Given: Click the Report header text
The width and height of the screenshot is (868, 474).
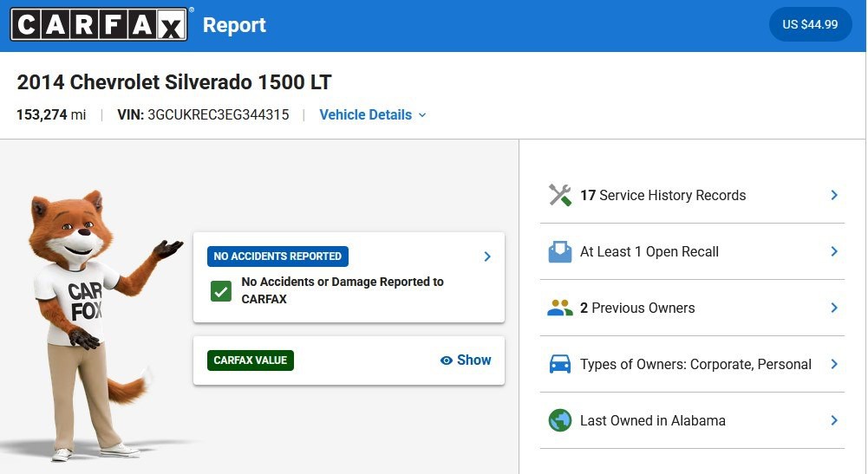Looking at the screenshot, I should [x=234, y=25].
